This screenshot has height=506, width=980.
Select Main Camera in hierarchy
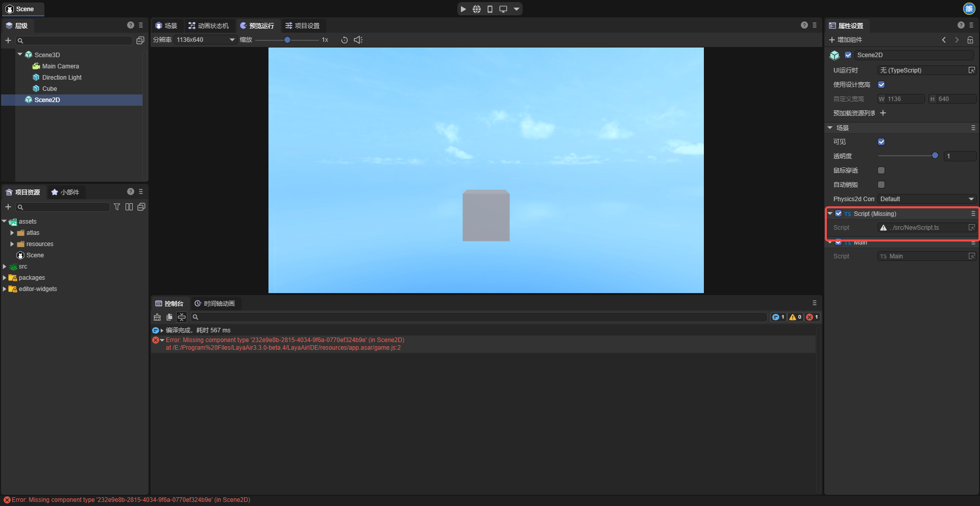pos(60,66)
